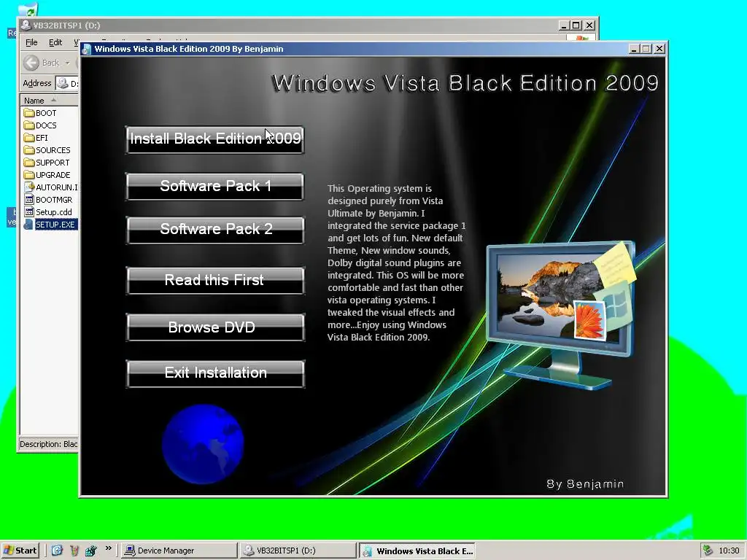Close the VB32BITSP1 (D:) explorer window
This screenshot has height=560, width=747.
tap(589, 26)
